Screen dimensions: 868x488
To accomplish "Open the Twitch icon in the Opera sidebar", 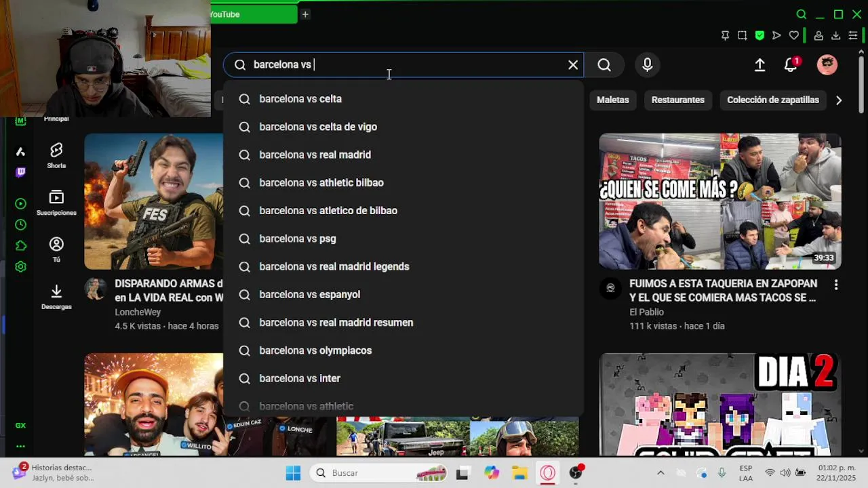I will [x=20, y=173].
